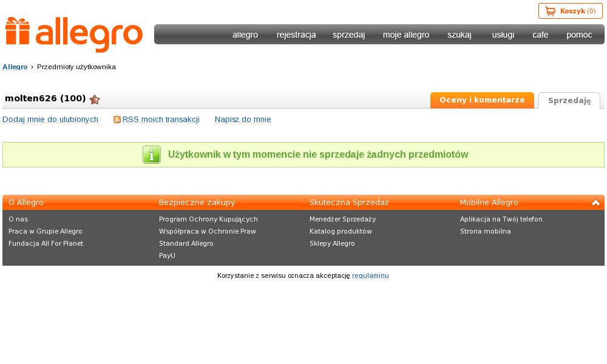Open Katalog produktów link
The image size is (607, 364).
point(341,231)
